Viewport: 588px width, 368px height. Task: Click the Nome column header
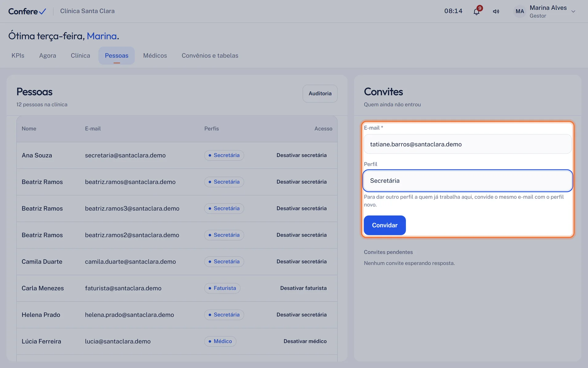(x=29, y=128)
